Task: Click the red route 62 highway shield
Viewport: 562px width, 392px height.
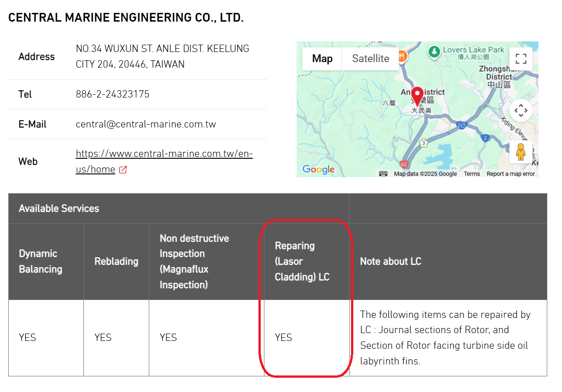Action: (404, 164)
